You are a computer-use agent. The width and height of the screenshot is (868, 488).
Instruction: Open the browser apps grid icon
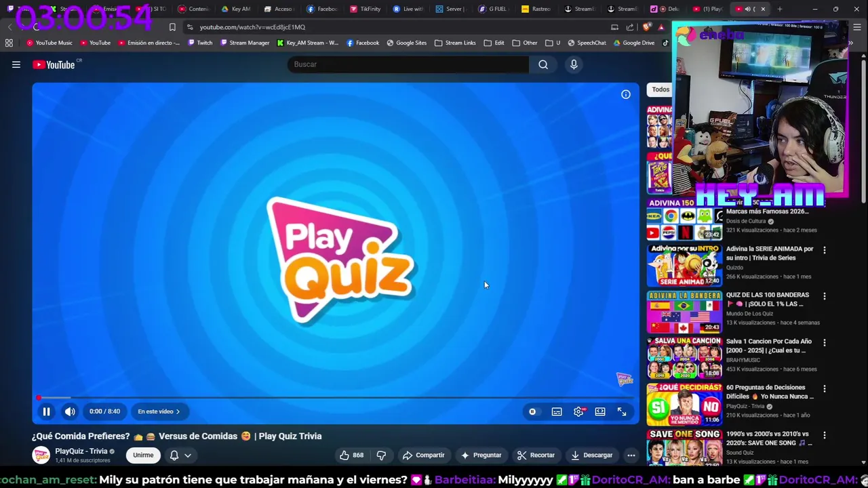pyautogui.click(x=9, y=43)
